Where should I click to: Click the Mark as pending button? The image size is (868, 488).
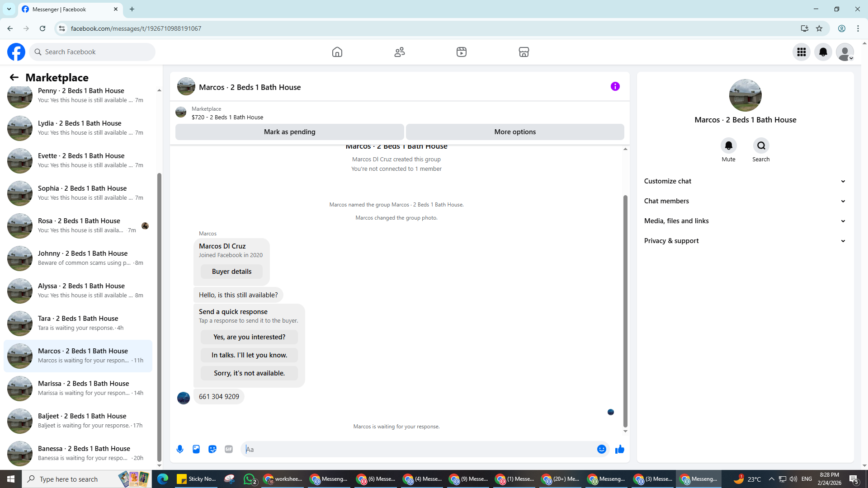289,132
